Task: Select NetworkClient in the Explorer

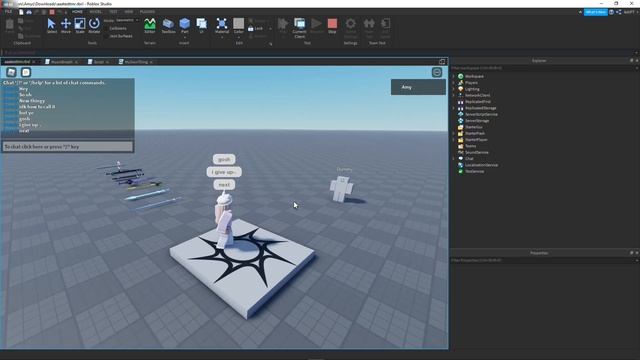Action: coord(477,95)
